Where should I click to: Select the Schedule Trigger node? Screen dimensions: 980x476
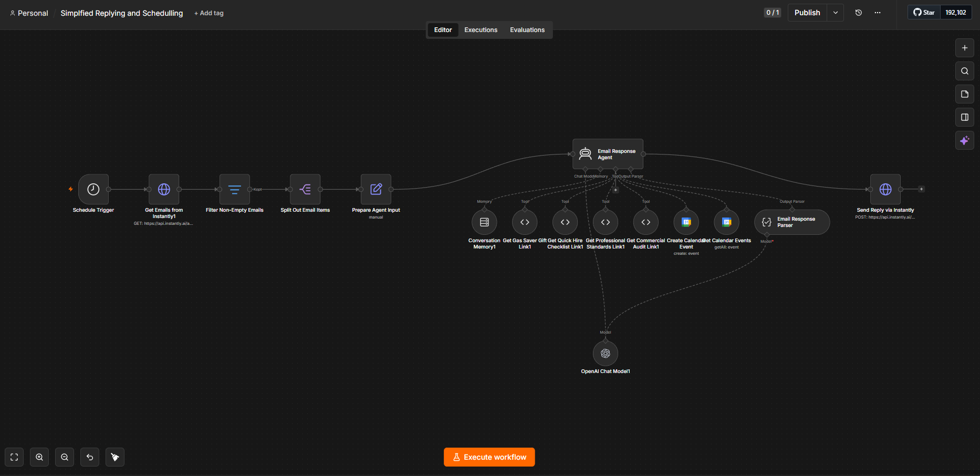[93, 189]
